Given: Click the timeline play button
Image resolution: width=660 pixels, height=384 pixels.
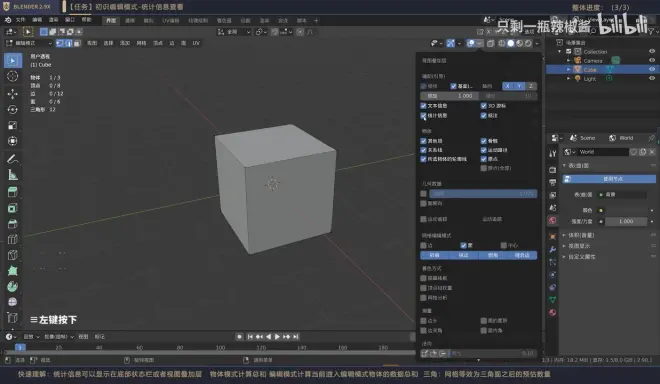Looking at the screenshot, I should point(277,336).
